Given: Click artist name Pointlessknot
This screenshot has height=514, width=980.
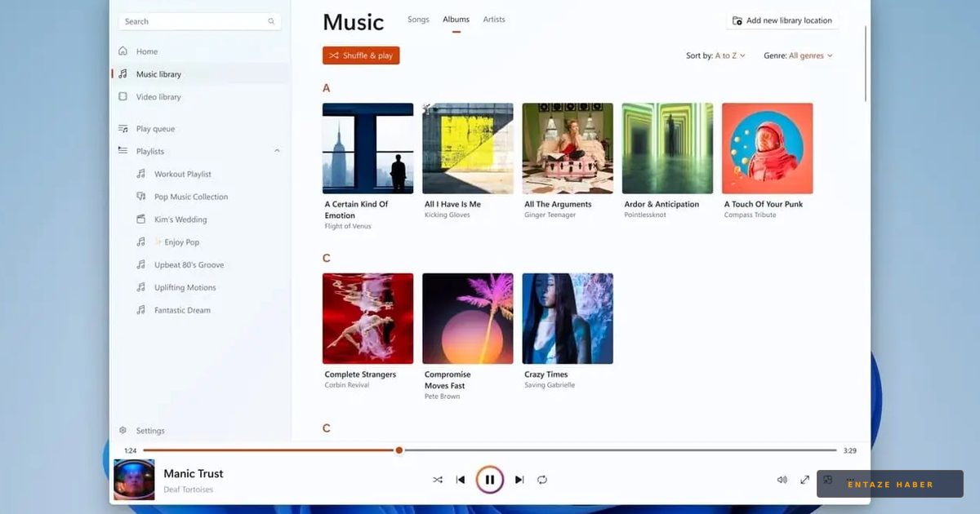Looking at the screenshot, I should 645,215.
